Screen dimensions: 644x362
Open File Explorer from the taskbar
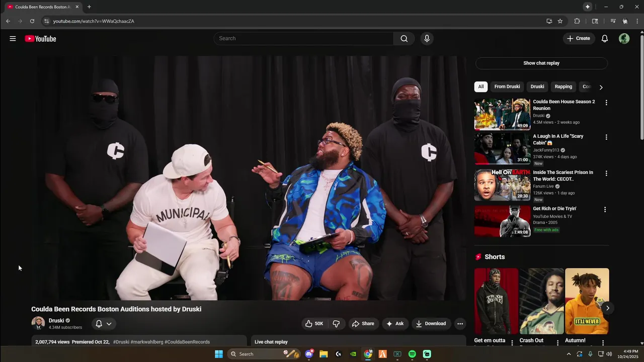coord(324,354)
